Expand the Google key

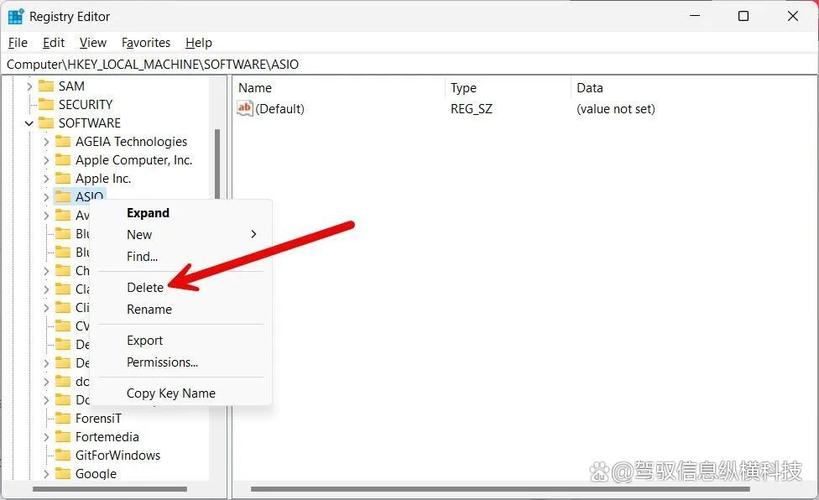tap(46, 474)
